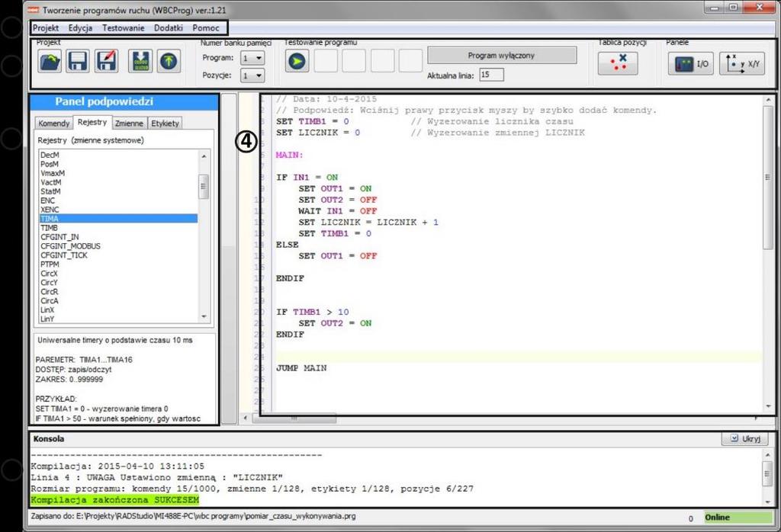Screen dimensions: 781x532
Task: Click the save-as floppy with pencil icon
Action: pos(107,61)
